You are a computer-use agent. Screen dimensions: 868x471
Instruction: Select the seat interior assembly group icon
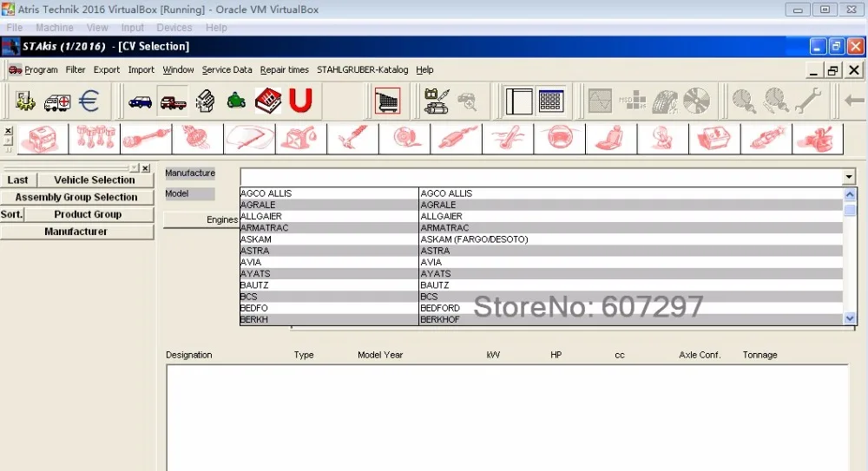611,139
